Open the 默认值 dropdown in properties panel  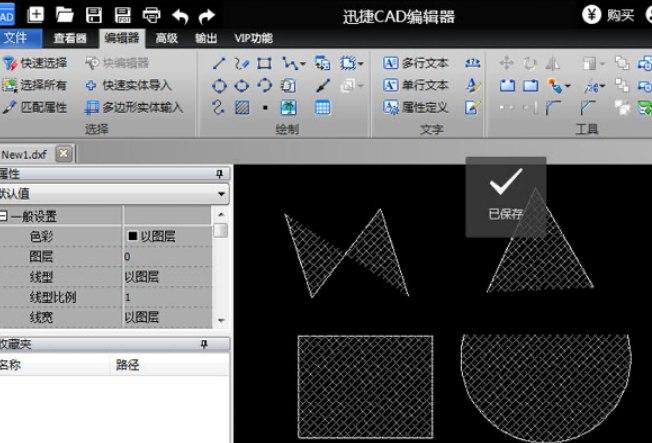click(x=221, y=194)
